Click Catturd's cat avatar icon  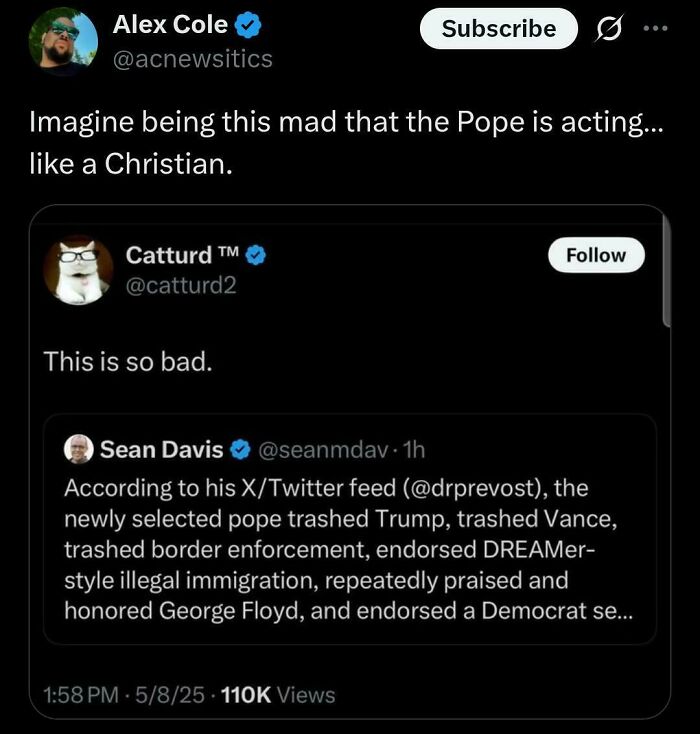78,270
